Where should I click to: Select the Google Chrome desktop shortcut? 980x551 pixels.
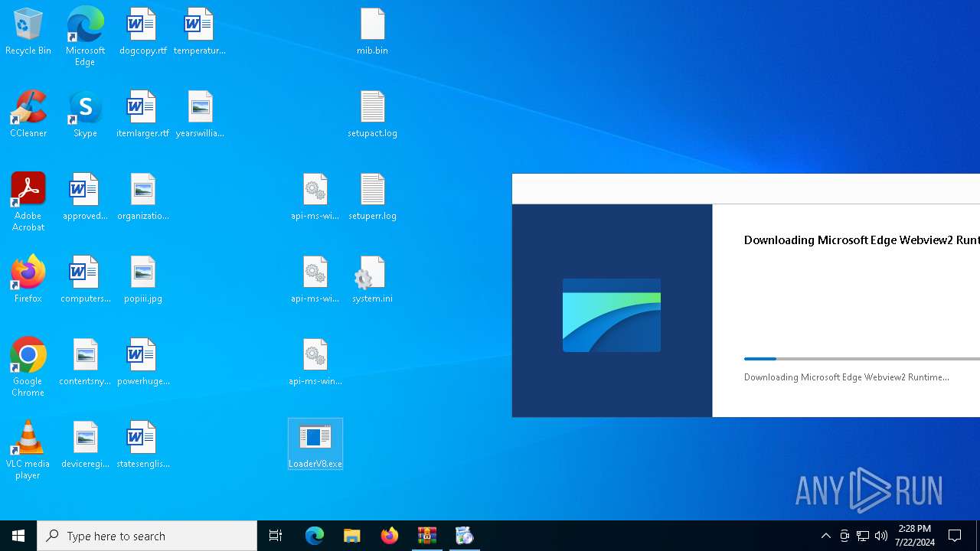[28, 367]
